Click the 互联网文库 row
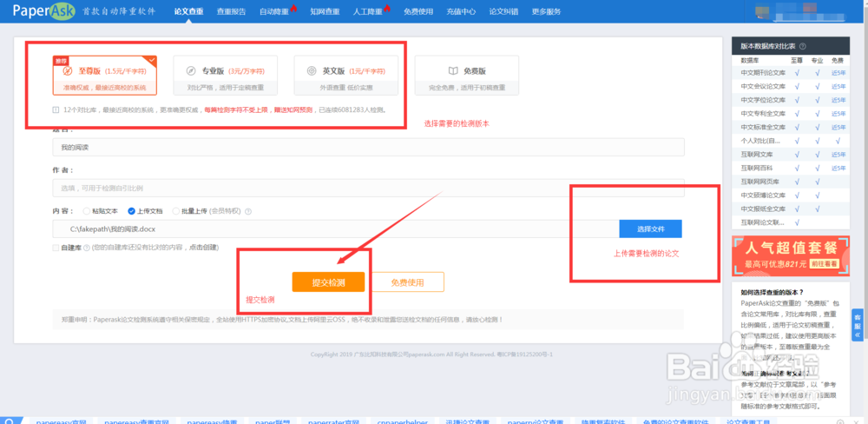868x424 pixels. coord(791,154)
